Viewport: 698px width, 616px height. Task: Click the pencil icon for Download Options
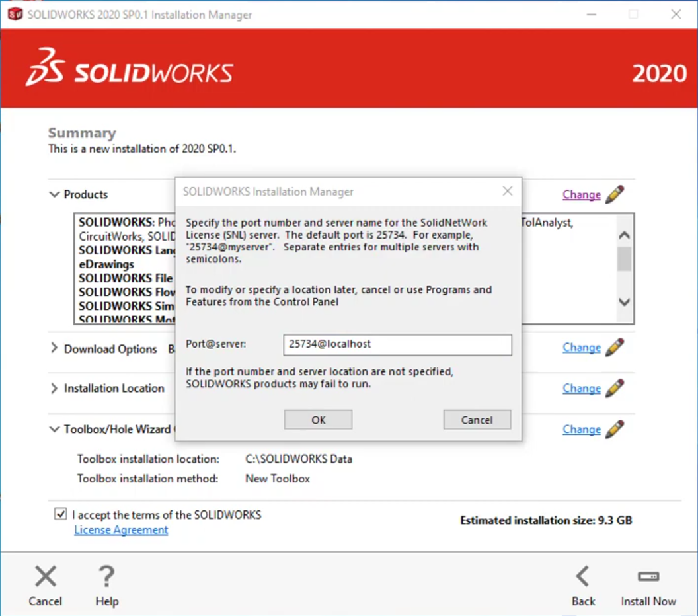pyautogui.click(x=614, y=347)
